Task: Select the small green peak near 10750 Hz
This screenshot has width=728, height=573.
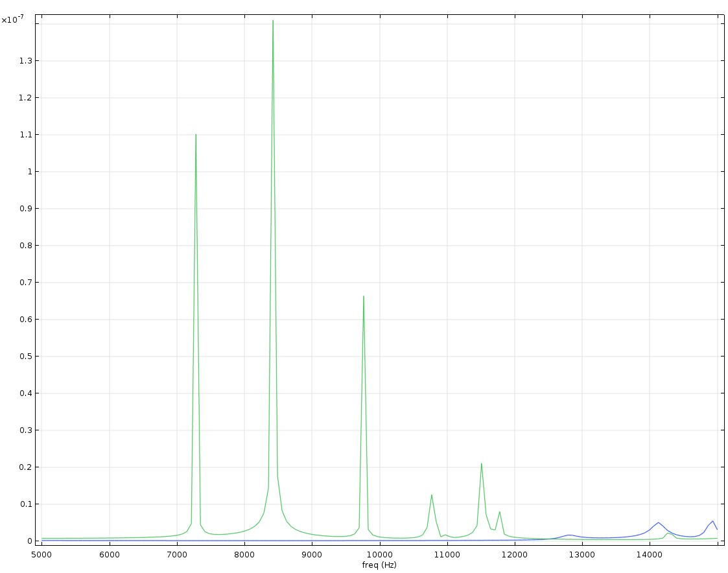Action: click(x=432, y=495)
